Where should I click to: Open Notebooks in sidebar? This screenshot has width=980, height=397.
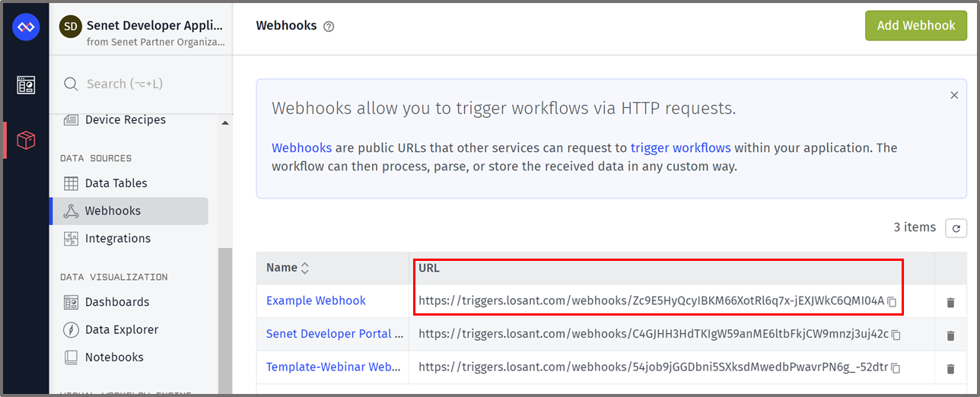pyautogui.click(x=114, y=357)
